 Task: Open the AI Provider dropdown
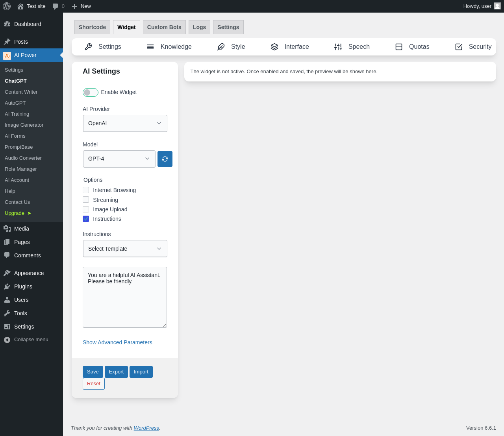pos(125,124)
